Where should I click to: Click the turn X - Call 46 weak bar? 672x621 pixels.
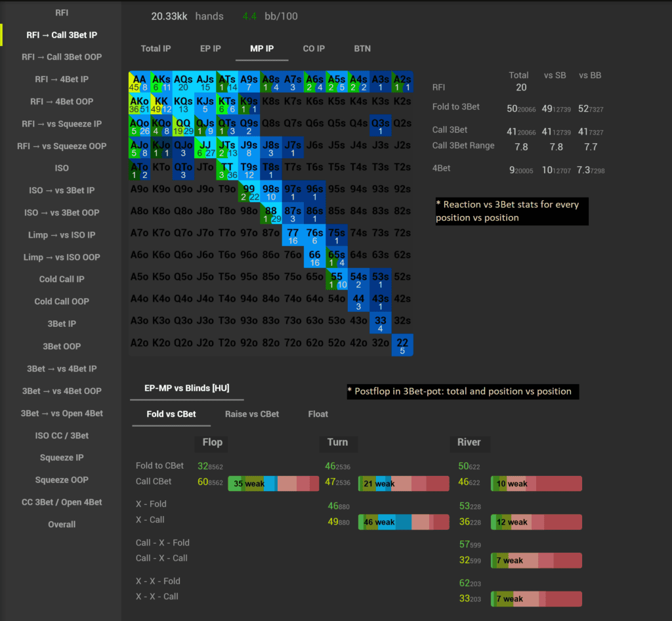point(404,522)
